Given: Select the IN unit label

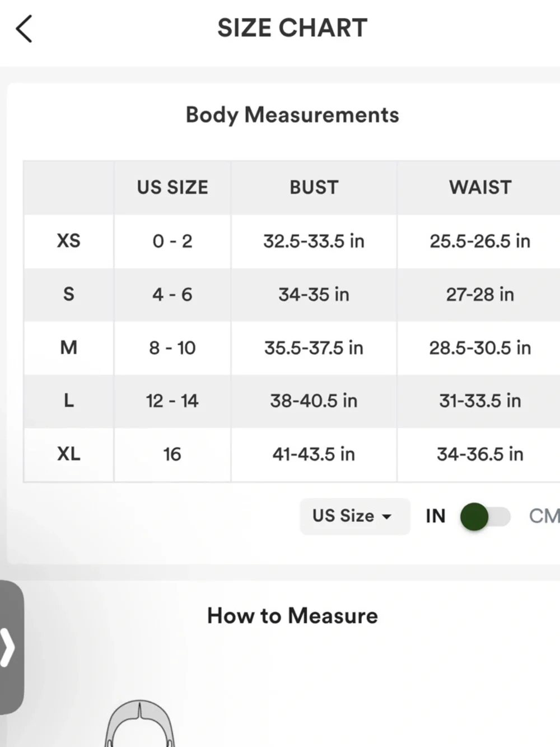Looking at the screenshot, I should [x=435, y=516].
